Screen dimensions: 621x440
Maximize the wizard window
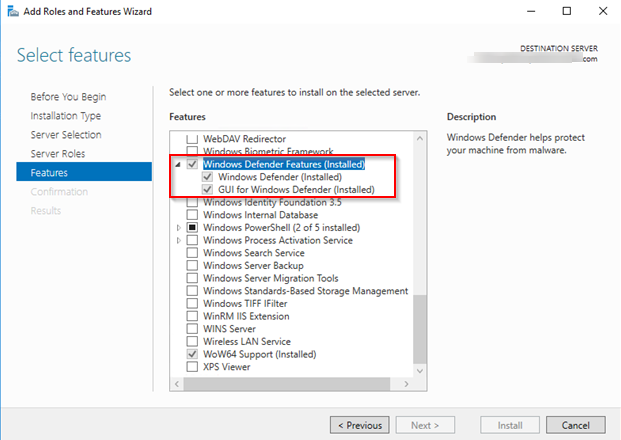tap(566, 11)
